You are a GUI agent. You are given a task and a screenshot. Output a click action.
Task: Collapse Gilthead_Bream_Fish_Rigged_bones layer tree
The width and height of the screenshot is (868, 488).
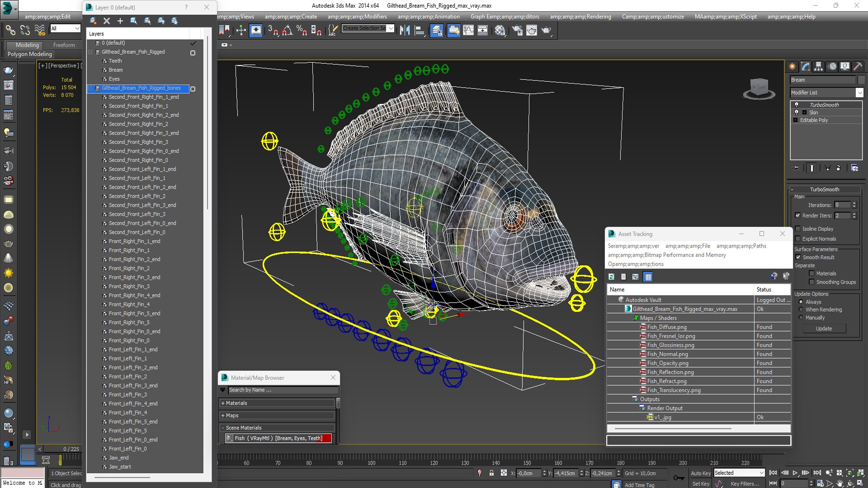point(90,88)
